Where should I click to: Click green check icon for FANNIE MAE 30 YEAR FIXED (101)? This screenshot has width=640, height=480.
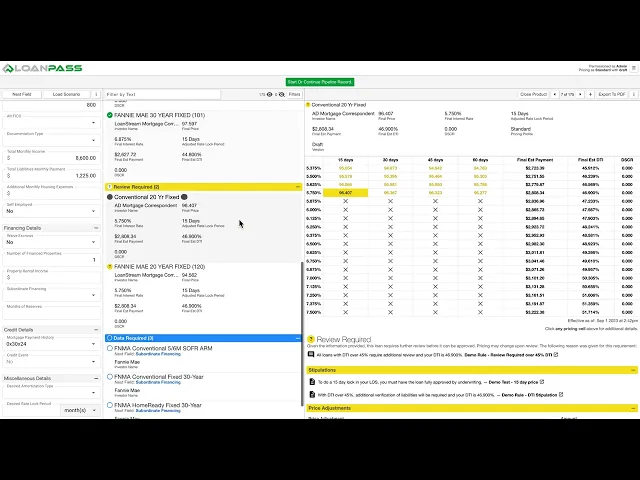pos(109,115)
